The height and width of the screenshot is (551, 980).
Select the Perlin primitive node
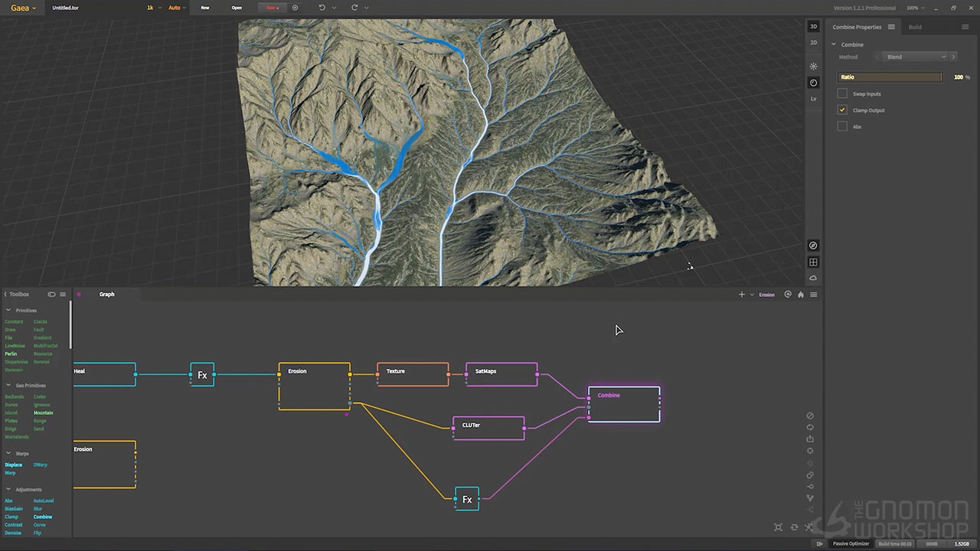pos(11,354)
